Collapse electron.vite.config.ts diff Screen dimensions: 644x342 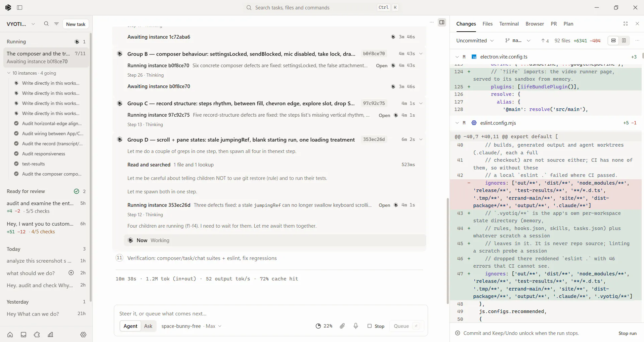(457, 57)
